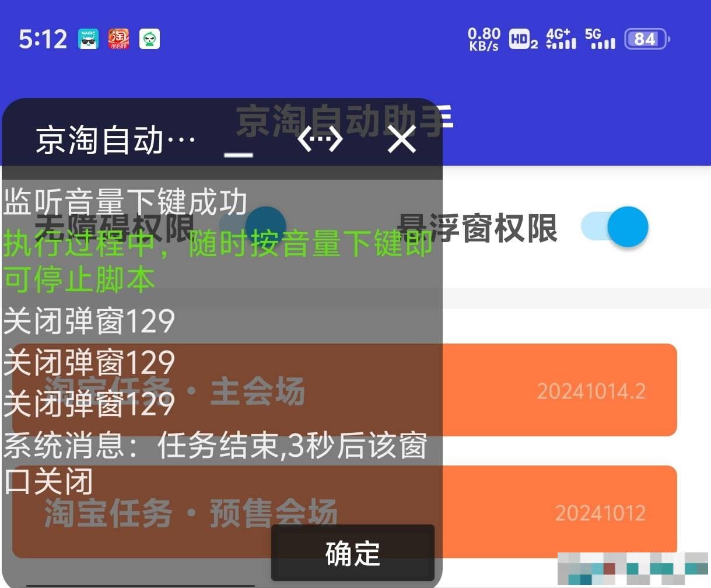Tap the 0.80 KB/s network speed
711x588 pixels.
click(484, 39)
